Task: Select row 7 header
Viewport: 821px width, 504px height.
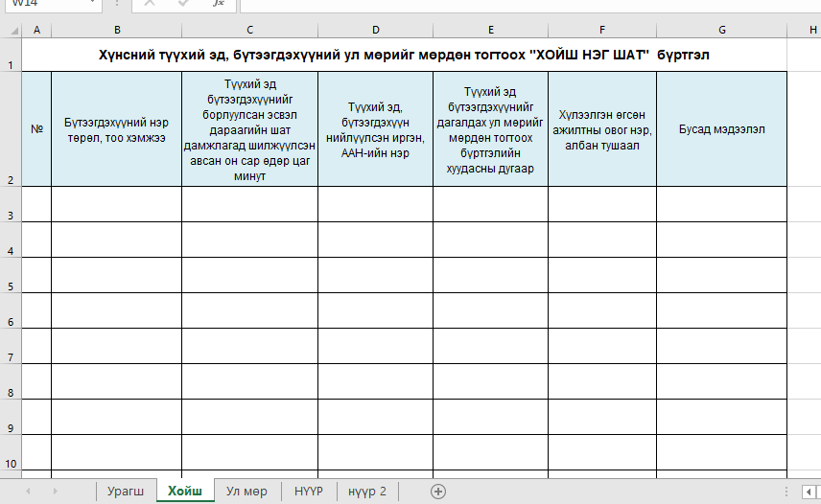Action: (11, 346)
